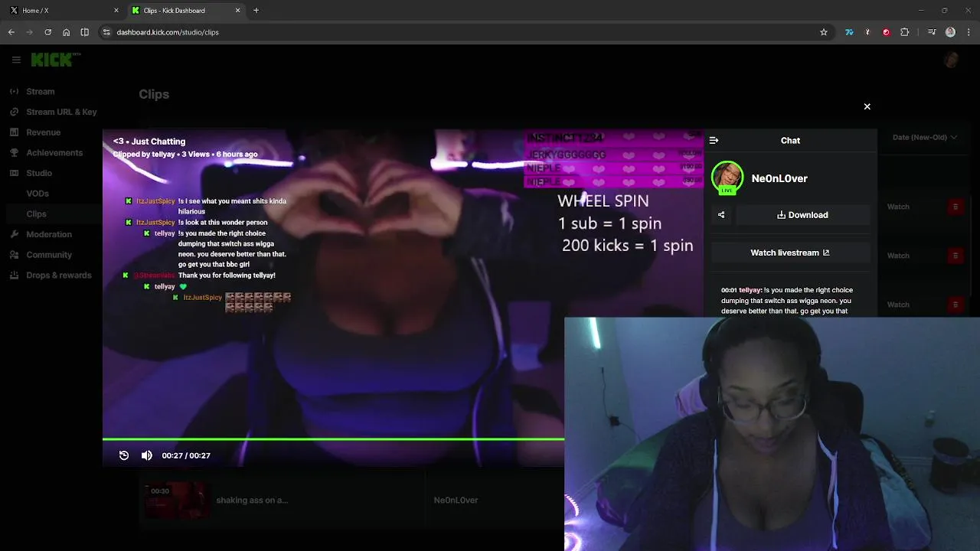Open Stream in the sidebar
Viewport: 980px width, 551px height.
[x=41, y=91]
